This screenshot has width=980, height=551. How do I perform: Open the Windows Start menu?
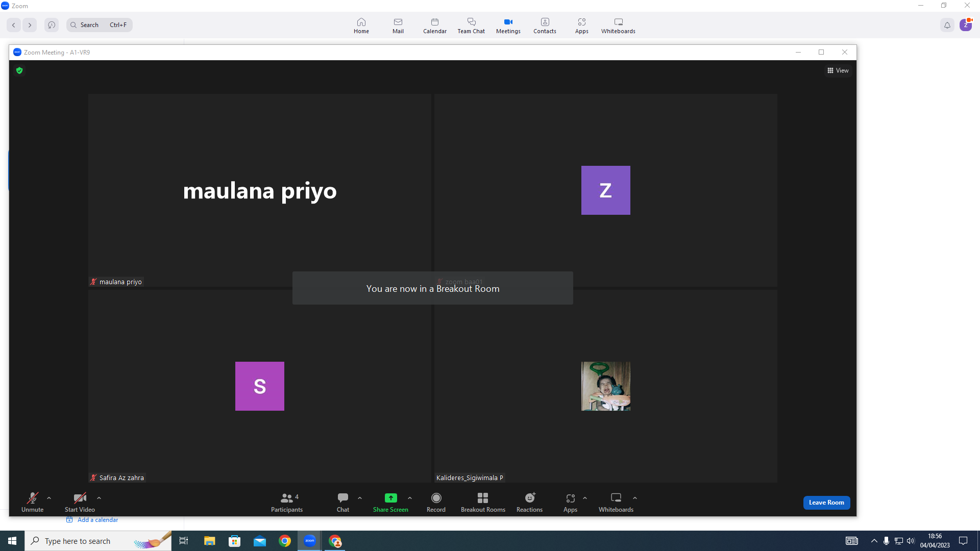(x=12, y=541)
